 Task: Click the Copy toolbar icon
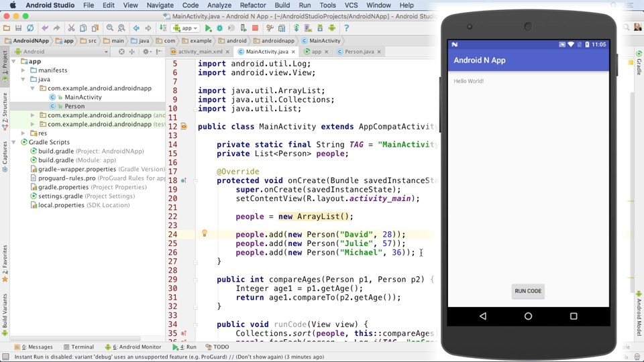83,28
